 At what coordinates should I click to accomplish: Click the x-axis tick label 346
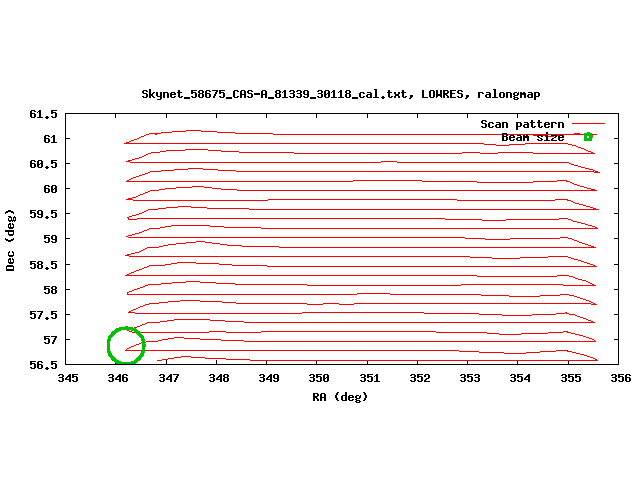tap(118, 378)
